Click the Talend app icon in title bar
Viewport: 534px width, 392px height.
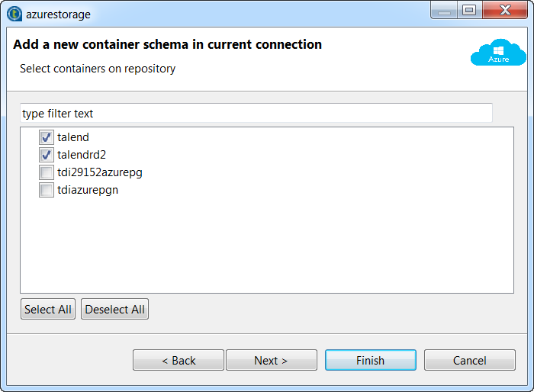point(14,13)
